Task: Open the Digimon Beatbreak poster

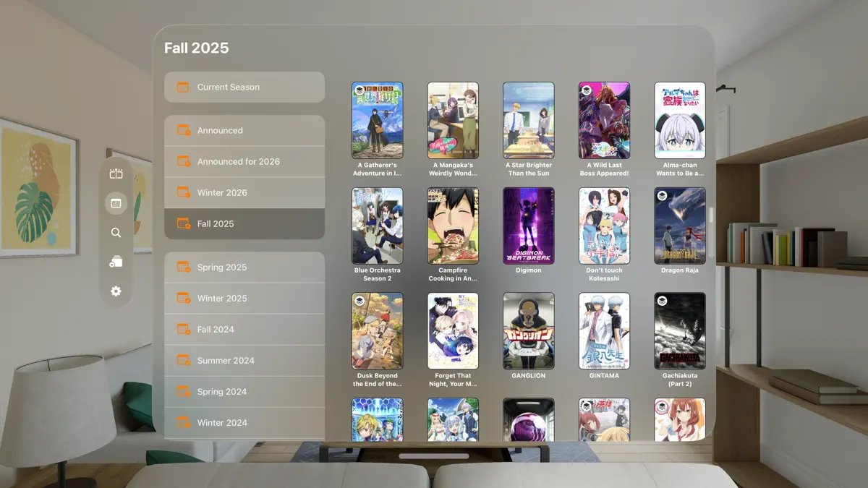Action: pos(529,226)
